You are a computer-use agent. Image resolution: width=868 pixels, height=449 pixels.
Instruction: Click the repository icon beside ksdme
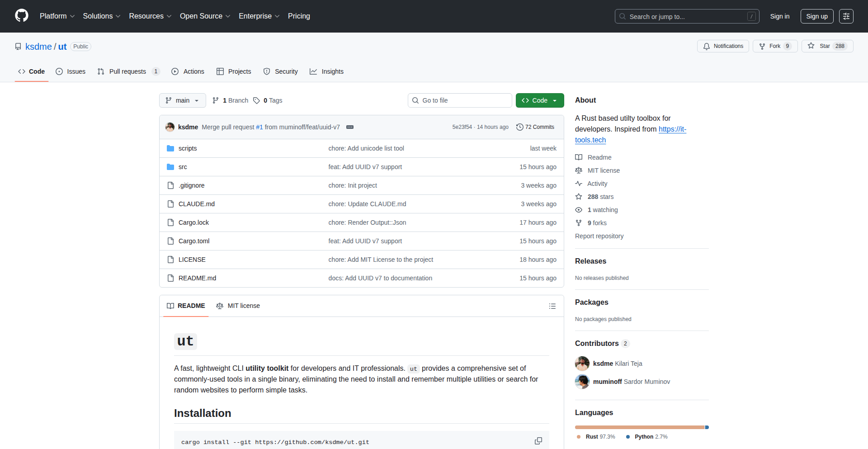[x=18, y=47]
